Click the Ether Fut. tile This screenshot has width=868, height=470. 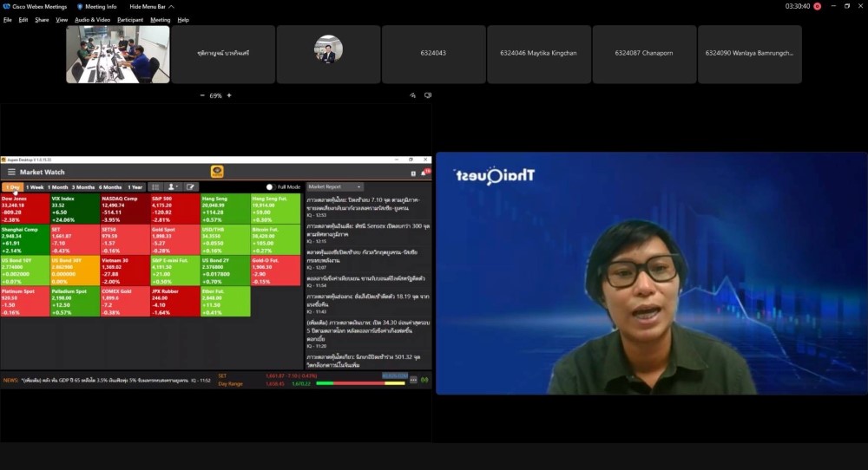226,302
